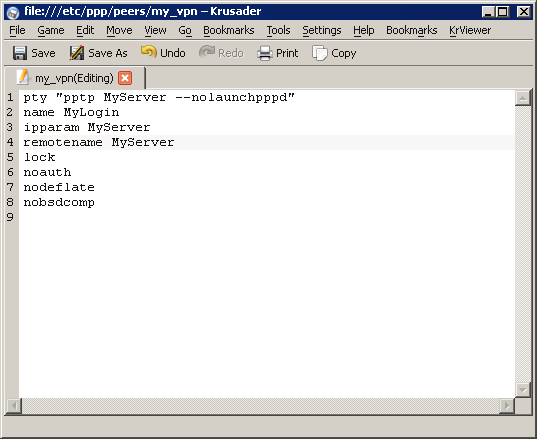Image resolution: width=537 pixels, height=439 pixels.
Task: Click the Save As pencil icon
Action: tap(77, 53)
